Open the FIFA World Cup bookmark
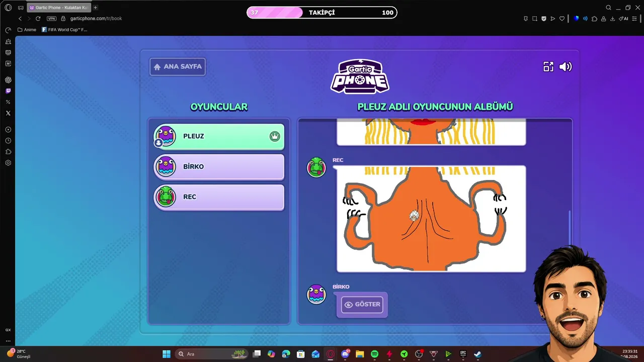 click(x=64, y=30)
